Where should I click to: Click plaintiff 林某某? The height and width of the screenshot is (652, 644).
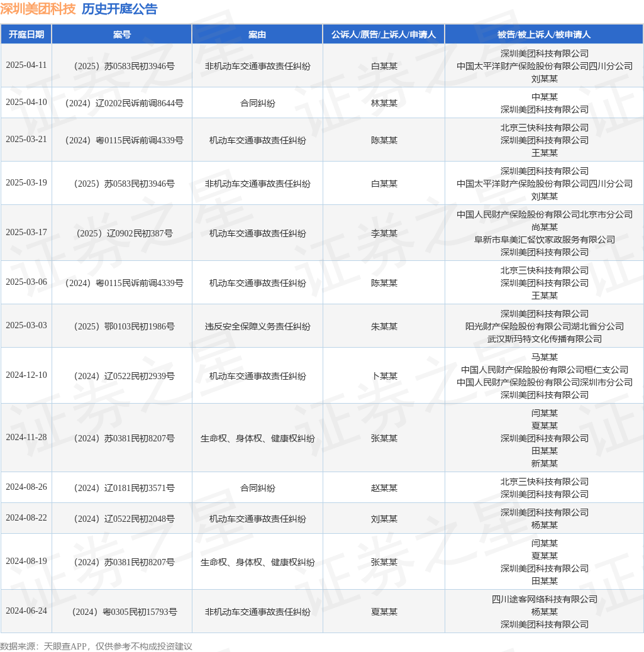(x=384, y=103)
